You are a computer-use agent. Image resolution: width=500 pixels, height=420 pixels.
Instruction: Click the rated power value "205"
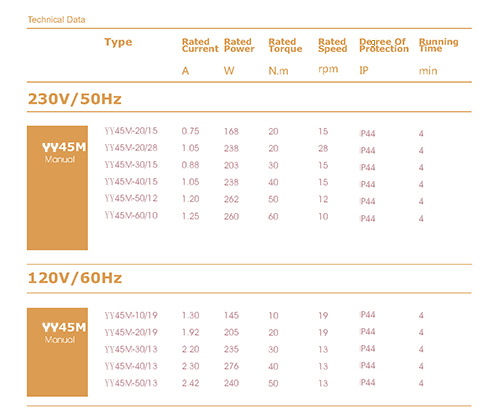point(231,332)
